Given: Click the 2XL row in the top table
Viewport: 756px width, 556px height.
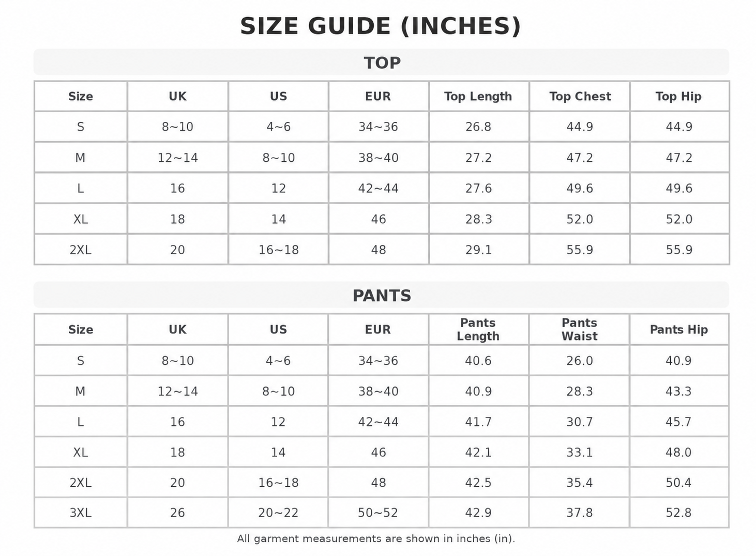Looking at the screenshot, I should (x=382, y=250).
